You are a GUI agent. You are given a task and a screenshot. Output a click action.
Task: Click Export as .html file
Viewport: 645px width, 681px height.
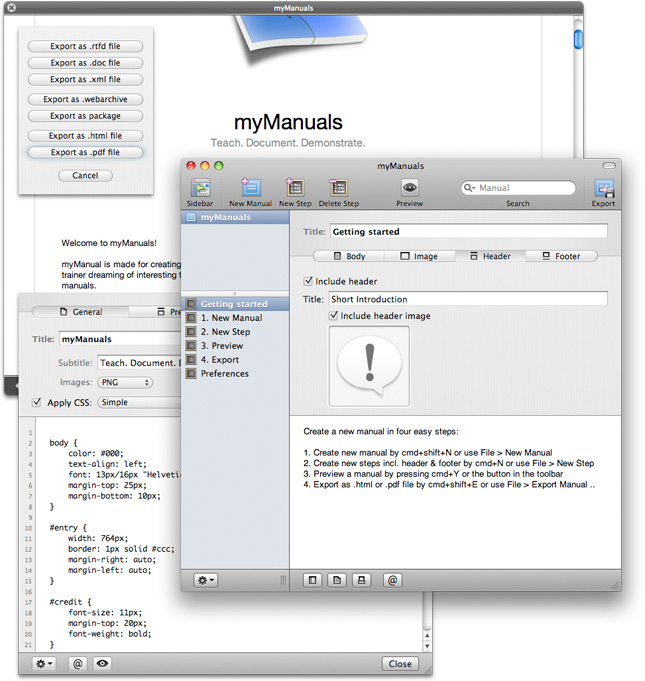[x=85, y=136]
